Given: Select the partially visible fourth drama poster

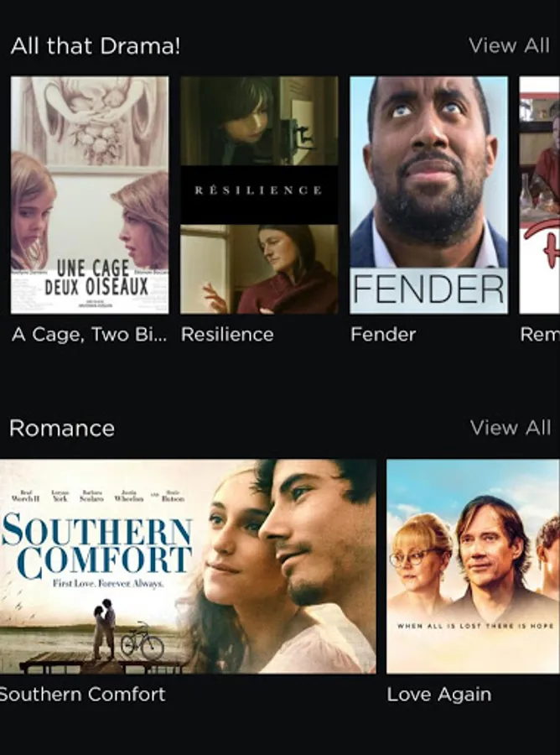Looking at the screenshot, I should coord(540,195).
